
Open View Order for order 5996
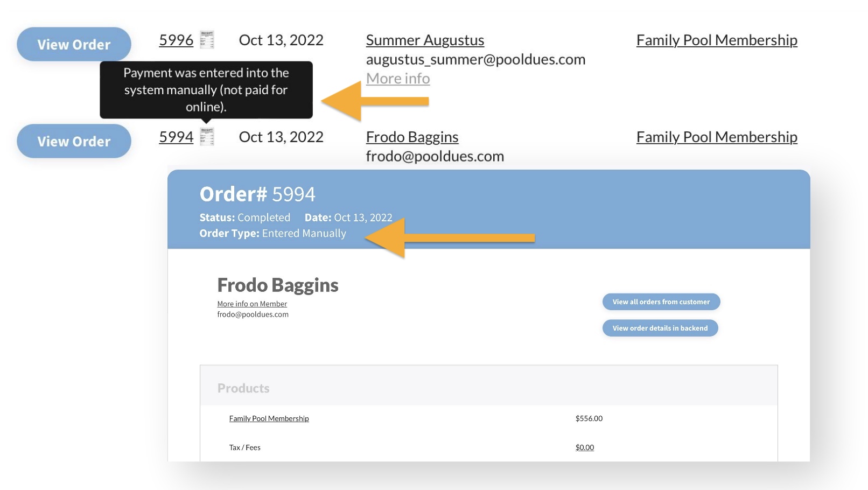pos(74,44)
